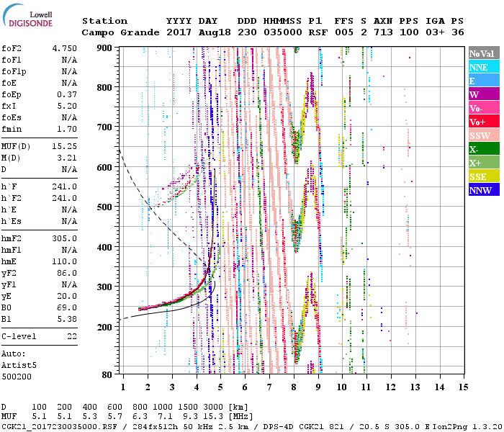Click the foF1 N/A value
Viewport: 504px width, 432px height.
click(69, 60)
